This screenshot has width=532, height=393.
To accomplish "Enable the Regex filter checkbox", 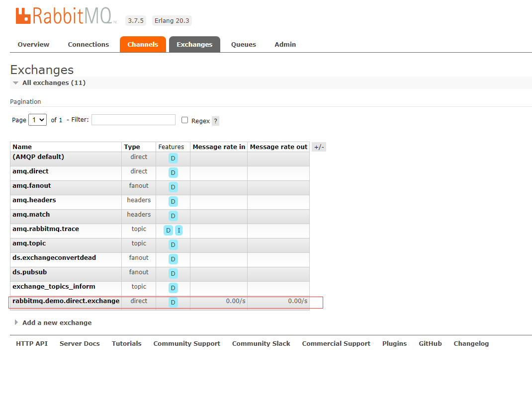I will [184, 120].
